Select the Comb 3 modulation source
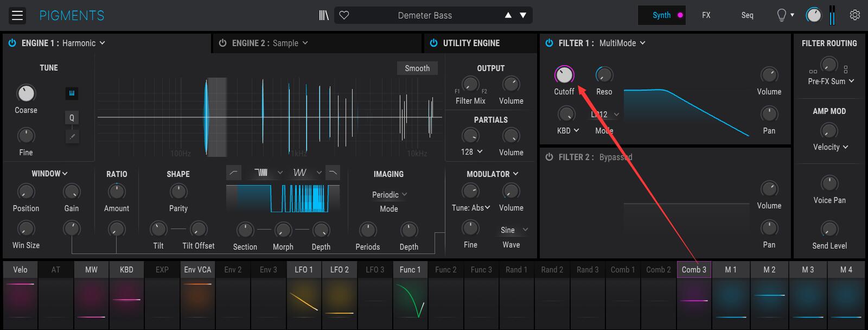 click(694, 270)
